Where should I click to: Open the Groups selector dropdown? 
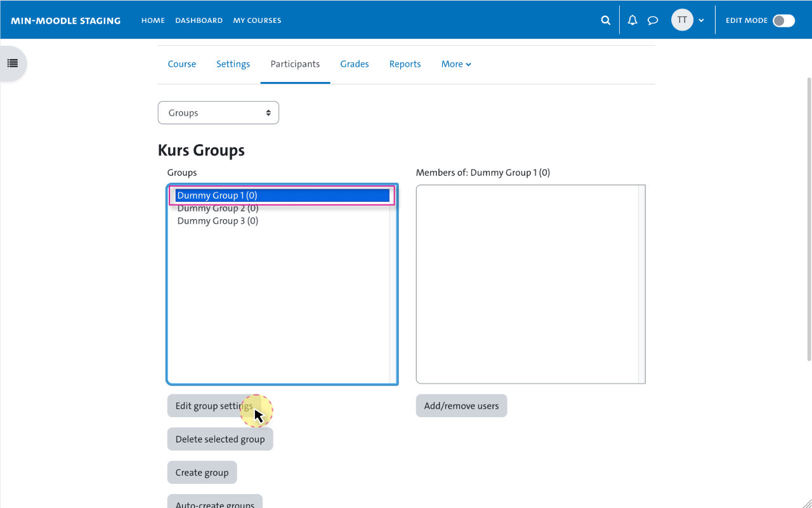pyautogui.click(x=218, y=113)
